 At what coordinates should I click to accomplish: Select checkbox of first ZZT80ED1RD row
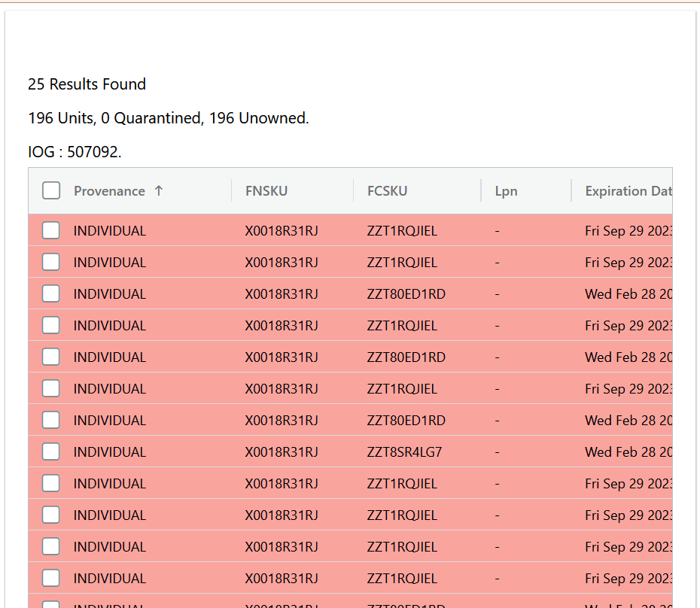coord(51,293)
